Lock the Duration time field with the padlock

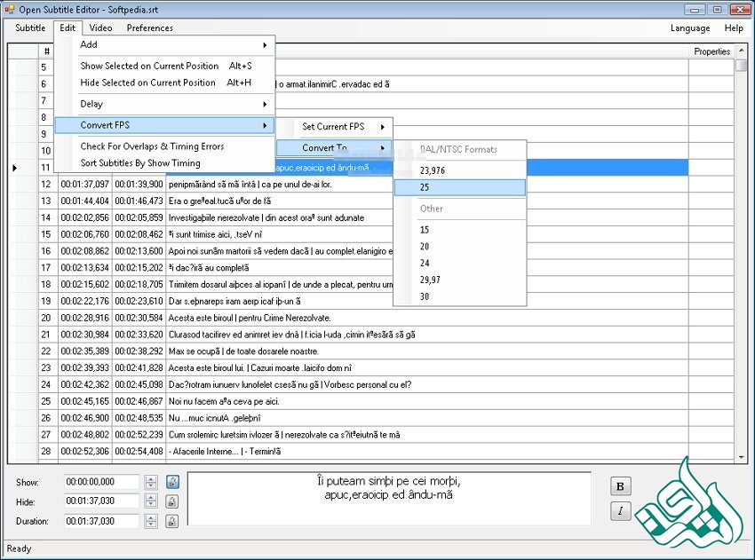tap(171, 520)
